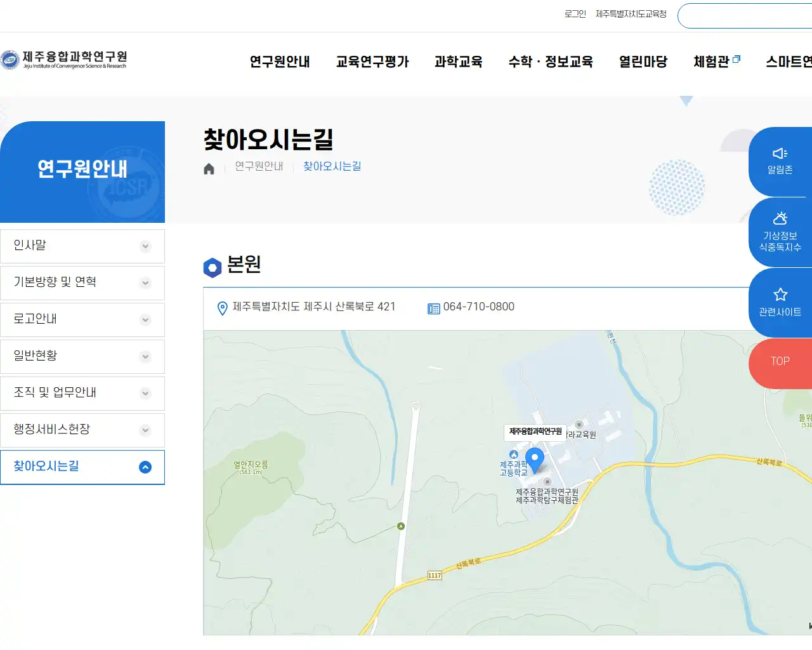Click the 제주과학고등학교 school marker on map

pyautogui.click(x=513, y=454)
